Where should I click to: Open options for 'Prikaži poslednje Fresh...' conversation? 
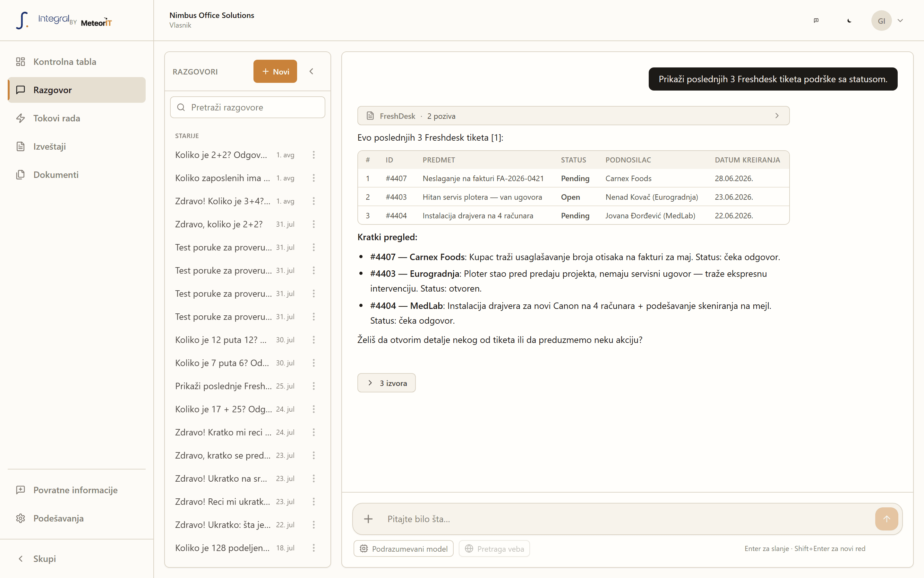(313, 386)
